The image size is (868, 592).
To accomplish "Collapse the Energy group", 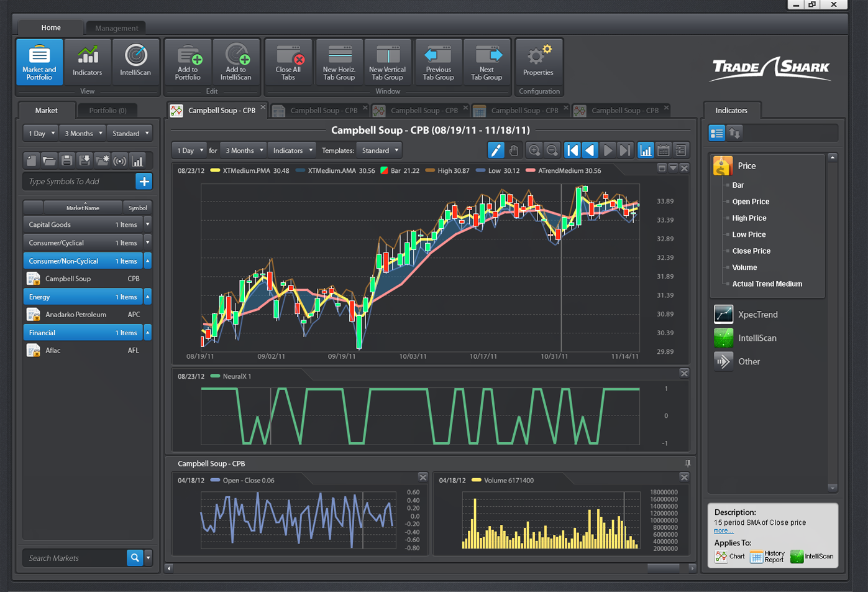I will (148, 297).
